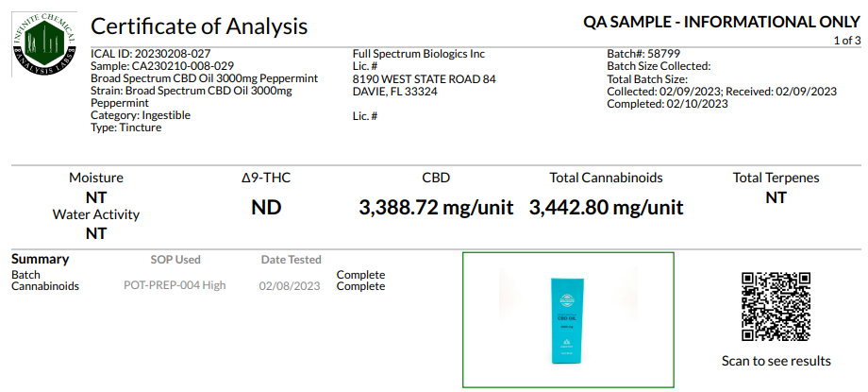This screenshot has width=868, height=392.
Task: Click the Water Activity label
Action: click(95, 214)
